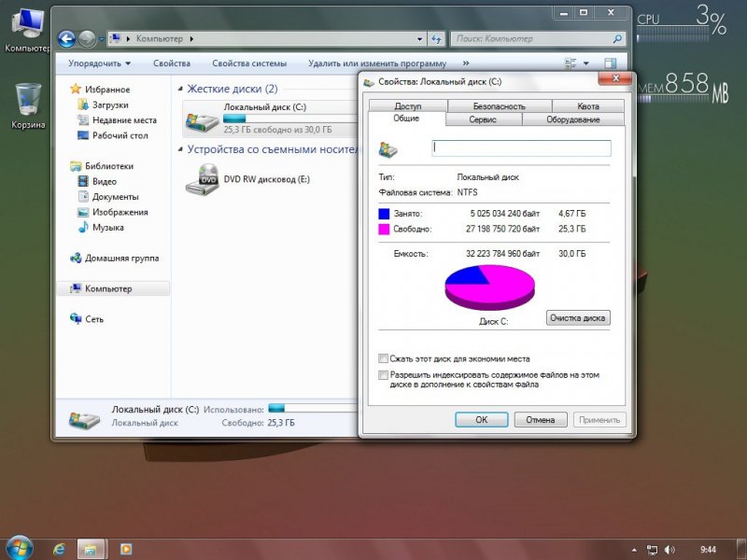Select the DVD RW дисковод (E:) icon
This screenshot has height=560, width=747.
202,179
